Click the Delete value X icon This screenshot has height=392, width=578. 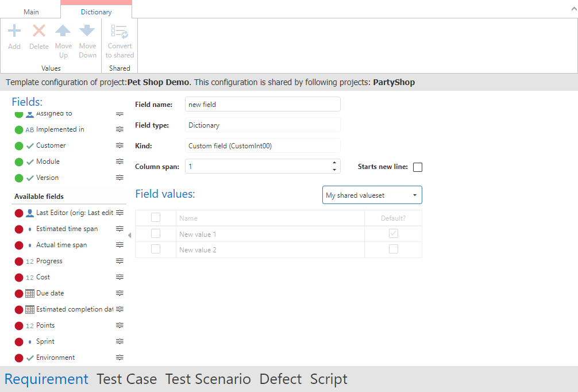click(39, 31)
